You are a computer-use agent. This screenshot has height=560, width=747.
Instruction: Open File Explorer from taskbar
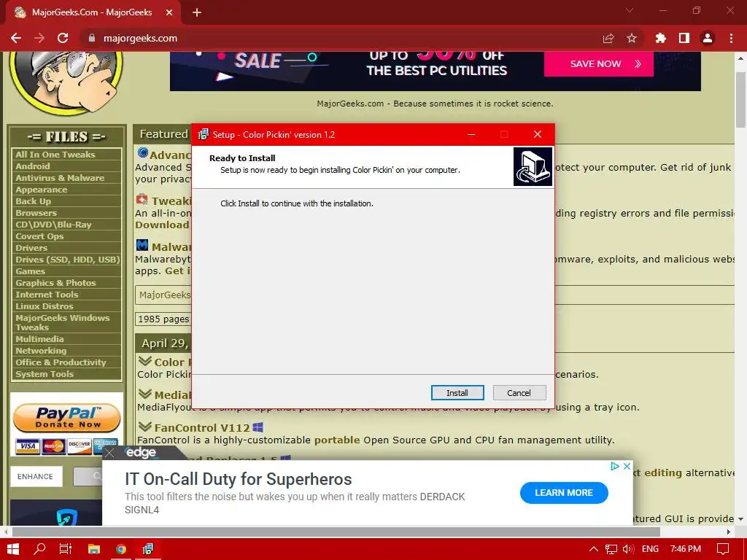coord(94,549)
